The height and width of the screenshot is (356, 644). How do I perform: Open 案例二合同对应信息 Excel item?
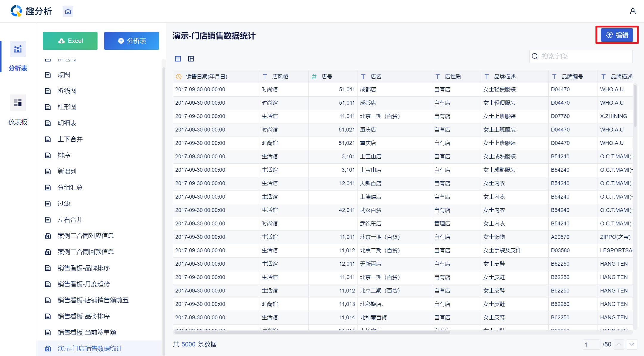(x=86, y=236)
